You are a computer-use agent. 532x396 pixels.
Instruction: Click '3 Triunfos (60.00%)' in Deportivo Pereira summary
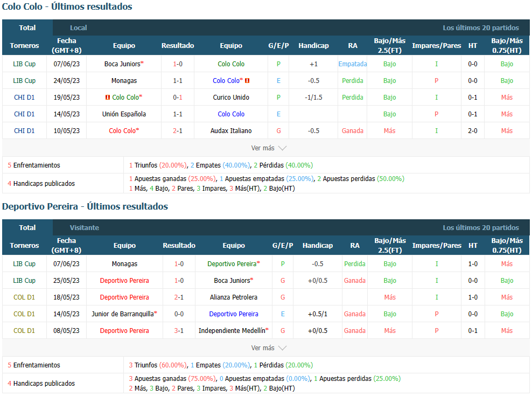(x=158, y=365)
